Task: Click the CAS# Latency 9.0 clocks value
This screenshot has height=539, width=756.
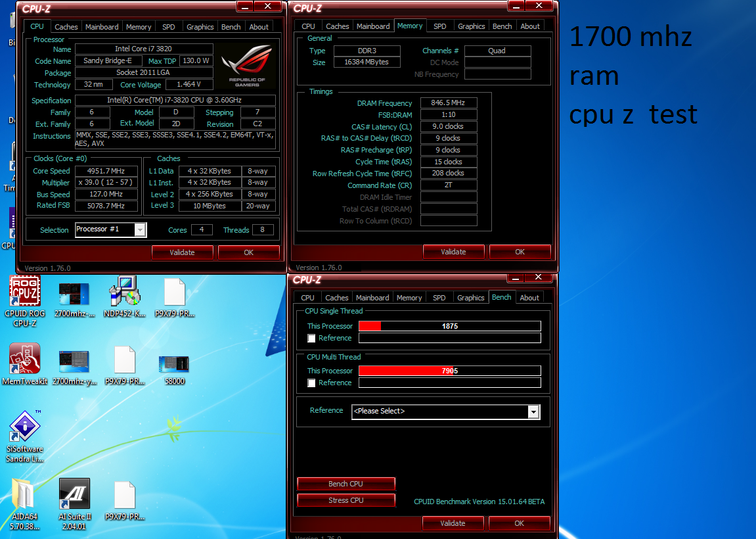Action: [449, 126]
